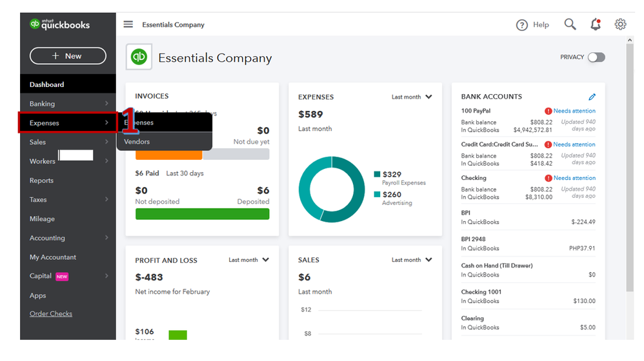This screenshot has height=361, width=644.
Task: Click Essentials Company header title
Action: point(216,58)
